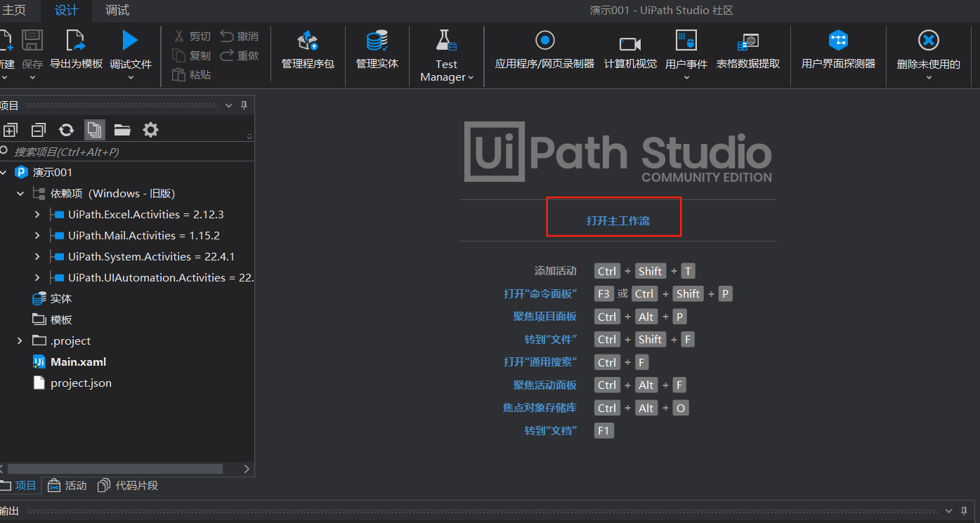The height and width of the screenshot is (523, 980).
Task: Collapse the 演示001 project node
Action: [4, 173]
